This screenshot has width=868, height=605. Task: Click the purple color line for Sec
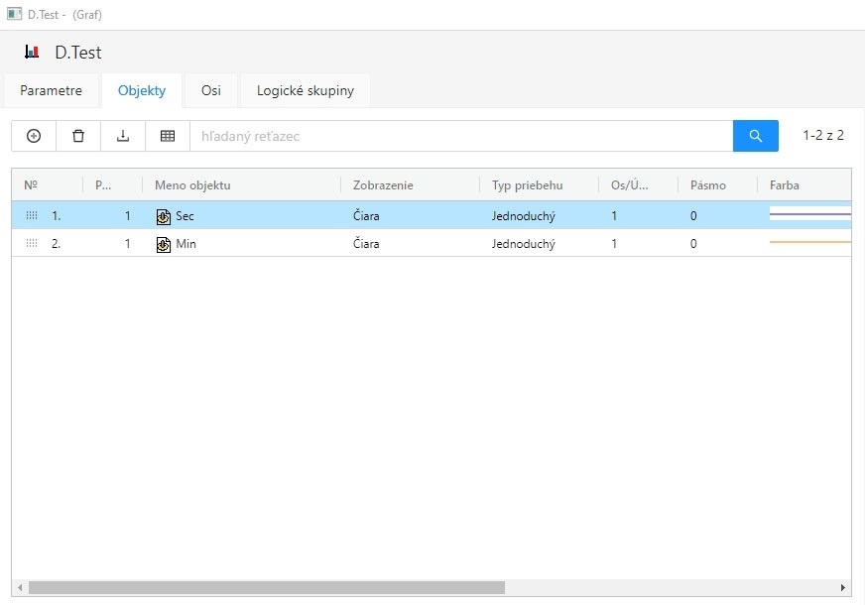click(809, 214)
